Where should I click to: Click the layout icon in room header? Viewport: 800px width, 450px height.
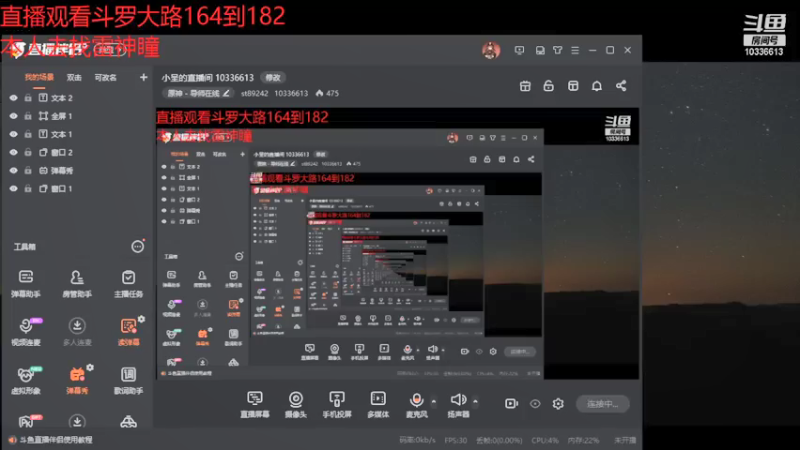[573, 86]
